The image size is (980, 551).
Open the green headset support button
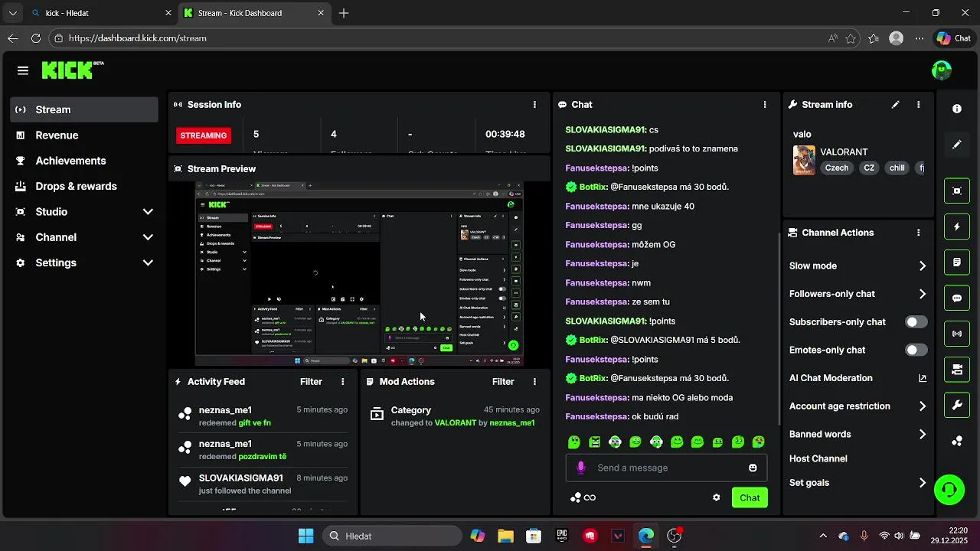pos(949,490)
